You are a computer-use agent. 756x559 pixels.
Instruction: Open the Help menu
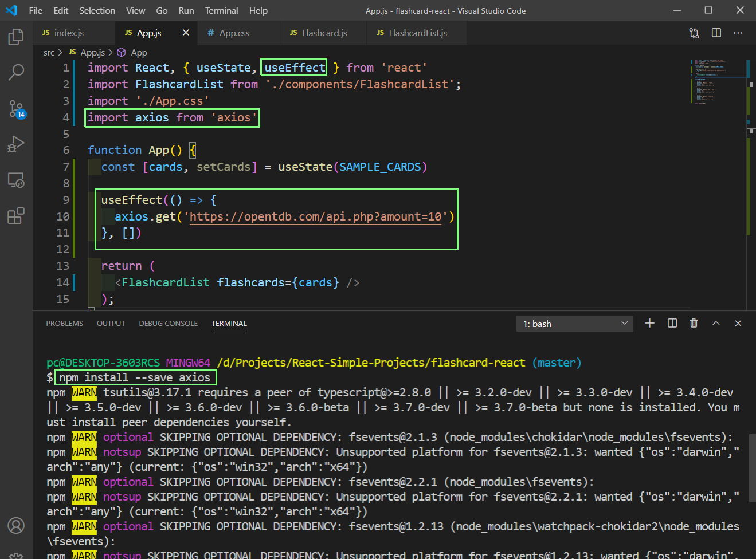coord(258,10)
